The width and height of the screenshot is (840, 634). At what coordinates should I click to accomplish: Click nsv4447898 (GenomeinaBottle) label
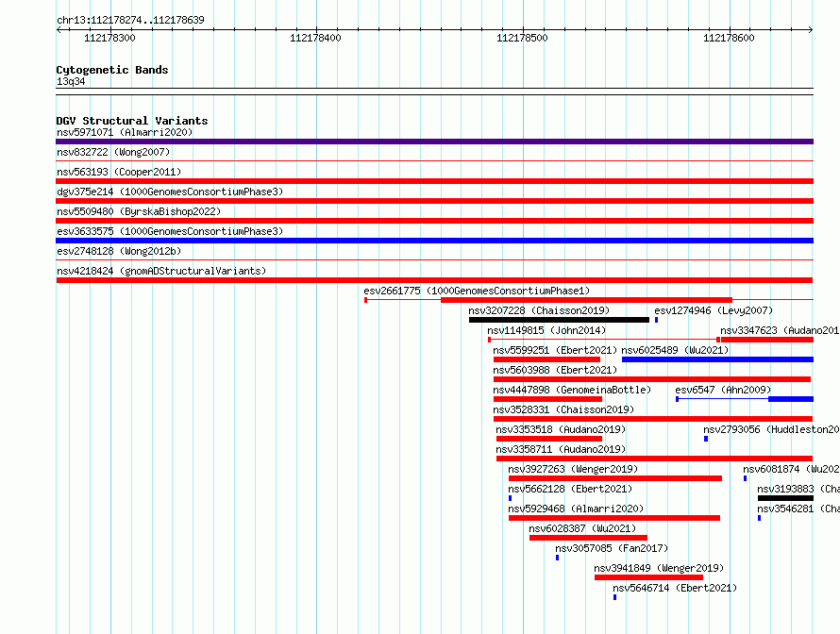pyautogui.click(x=572, y=390)
